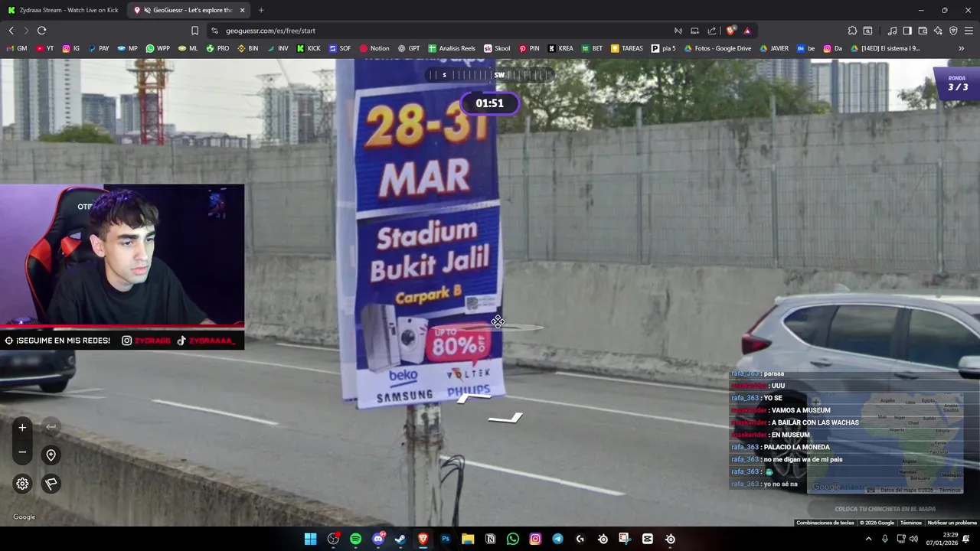Open File Explorer from the taskbar
This screenshot has width=980, height=551.
click(x=468, y=539)
